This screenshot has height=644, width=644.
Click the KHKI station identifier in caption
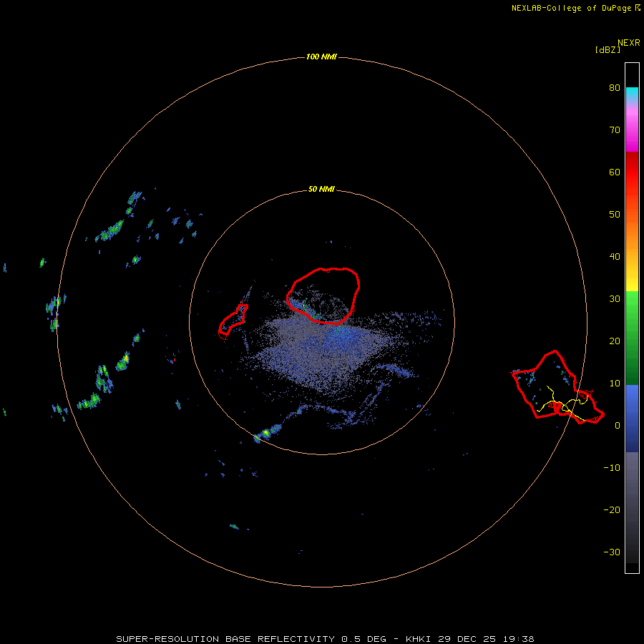(419, 639)
